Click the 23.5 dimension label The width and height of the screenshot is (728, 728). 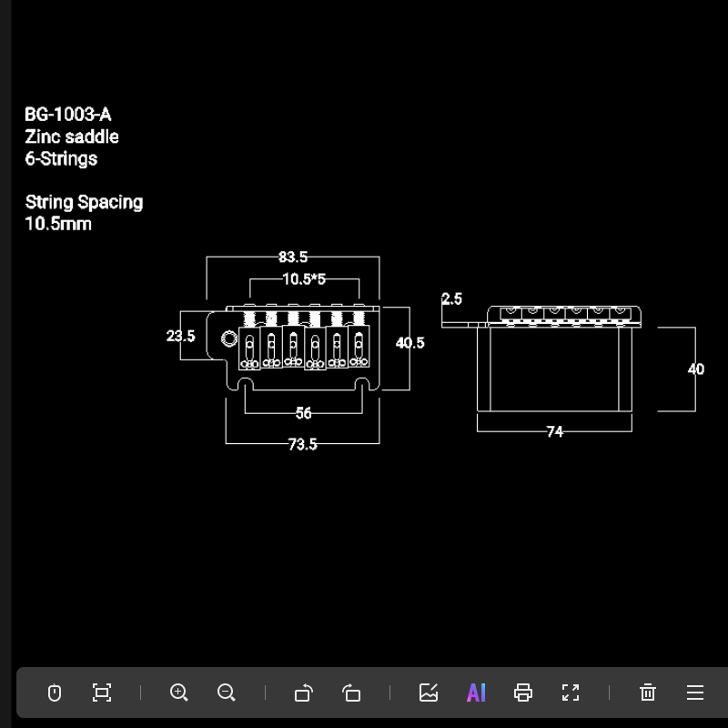(180, 336)
